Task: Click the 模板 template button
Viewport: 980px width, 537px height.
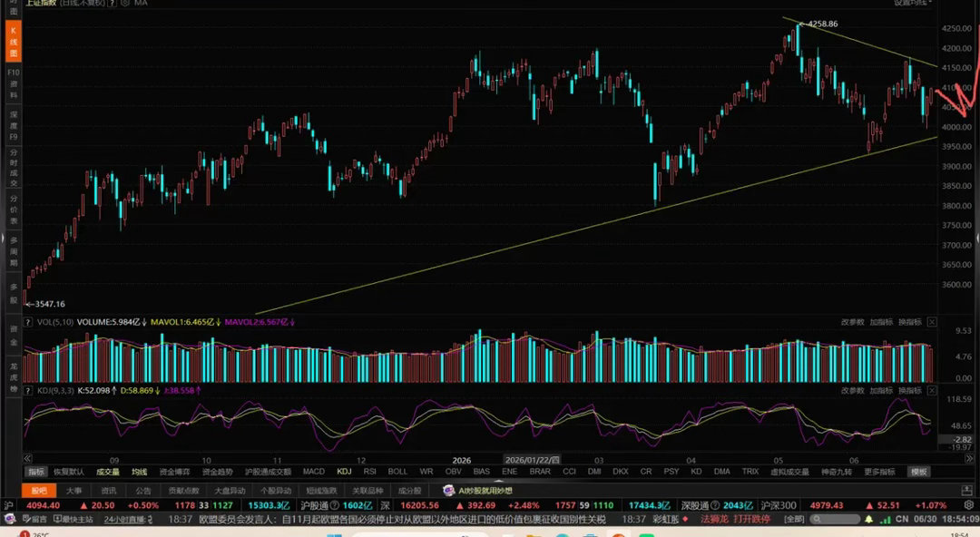Action: pyautogui.click(x=919, y=472)
